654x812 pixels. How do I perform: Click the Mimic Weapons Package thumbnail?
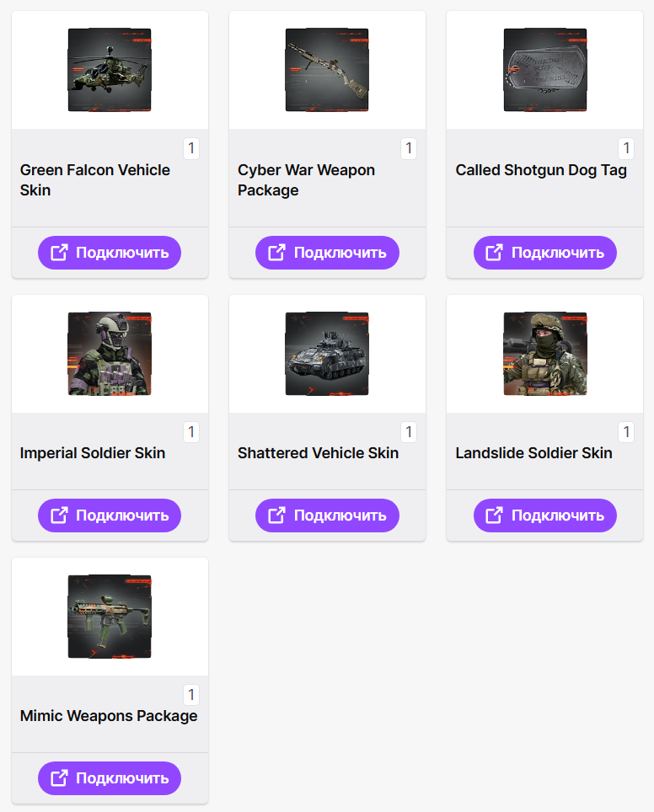click(x=110, y=617)
